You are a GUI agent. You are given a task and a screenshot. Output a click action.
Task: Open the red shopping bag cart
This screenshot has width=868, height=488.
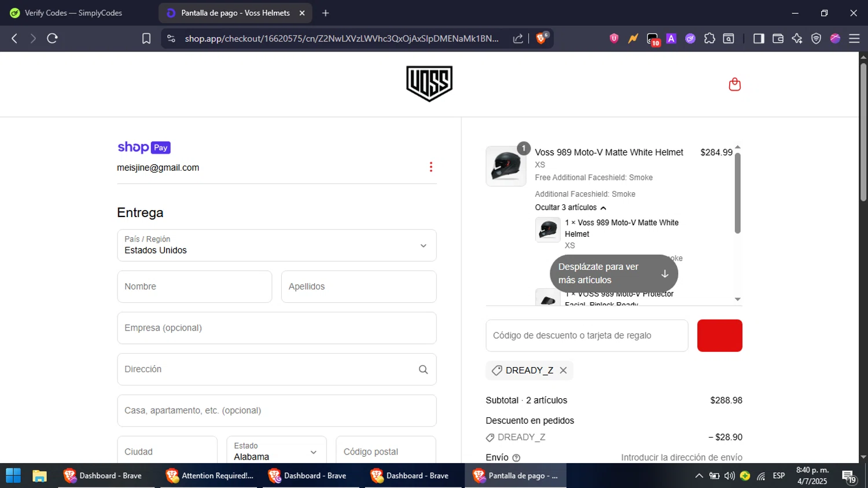click(x=735, y=85)
